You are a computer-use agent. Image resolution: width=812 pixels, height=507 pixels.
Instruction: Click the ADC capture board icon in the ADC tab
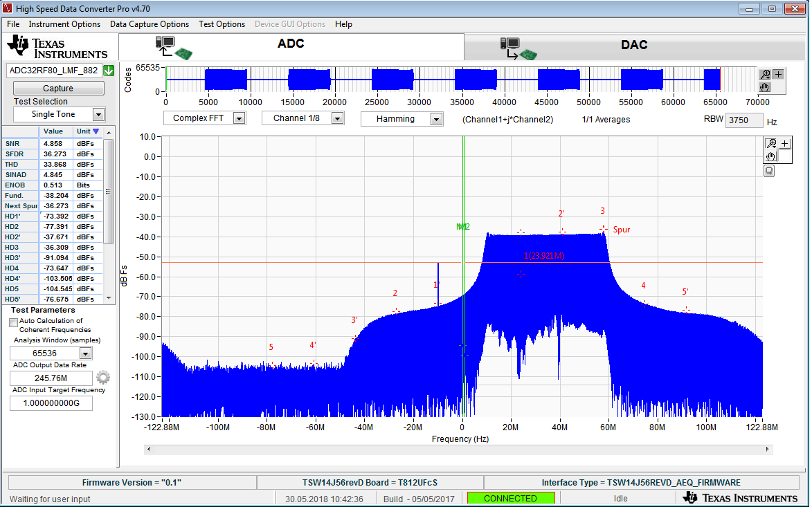point(174,47)
